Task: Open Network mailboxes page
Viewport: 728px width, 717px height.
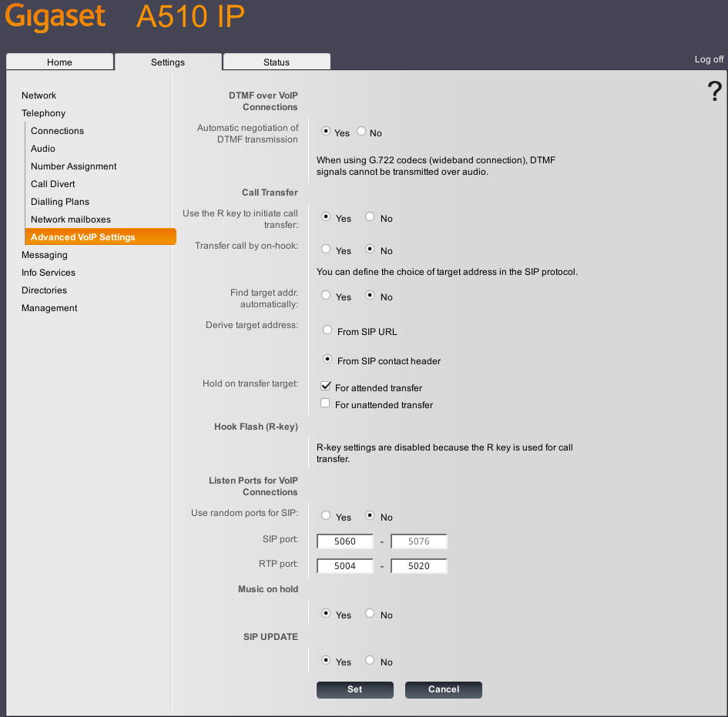Action: tap(71, 219)
